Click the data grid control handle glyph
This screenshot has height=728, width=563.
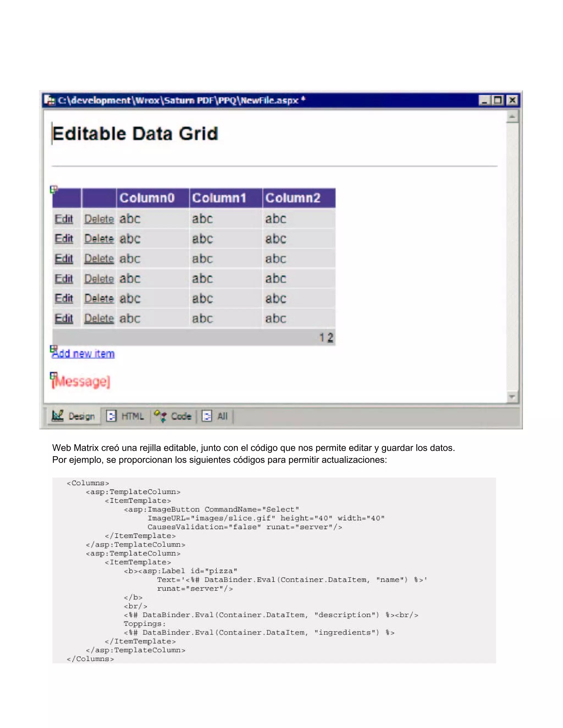click(x=54, y=189)
